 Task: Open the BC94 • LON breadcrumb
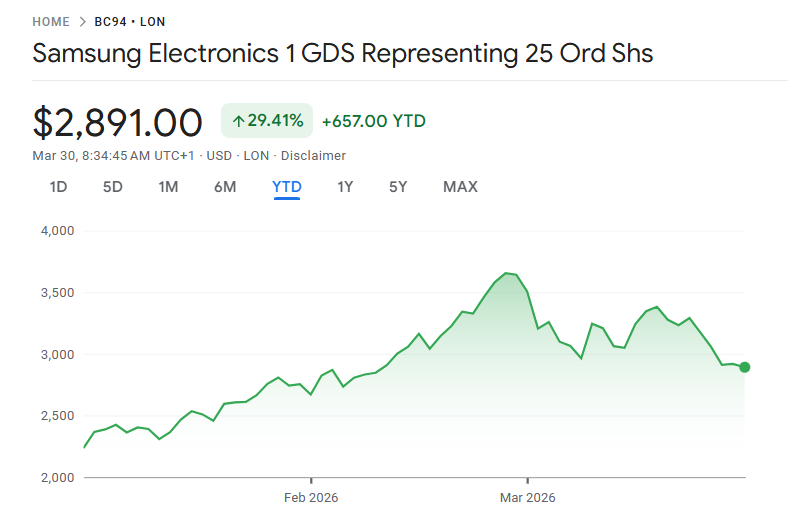(x=130, y=21)
